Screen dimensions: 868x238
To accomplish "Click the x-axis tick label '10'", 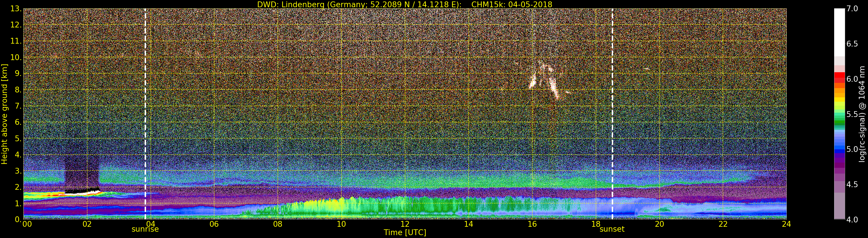I will coord(341,224).
